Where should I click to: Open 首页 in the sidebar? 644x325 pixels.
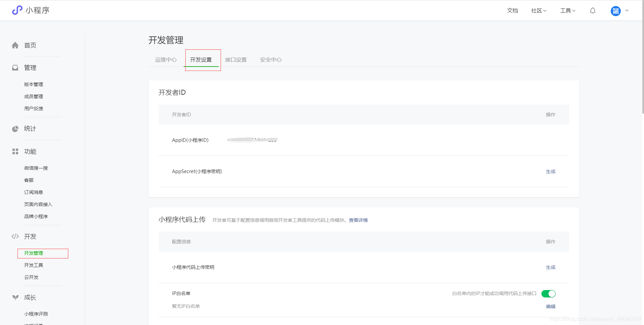[x=30, y=45]
